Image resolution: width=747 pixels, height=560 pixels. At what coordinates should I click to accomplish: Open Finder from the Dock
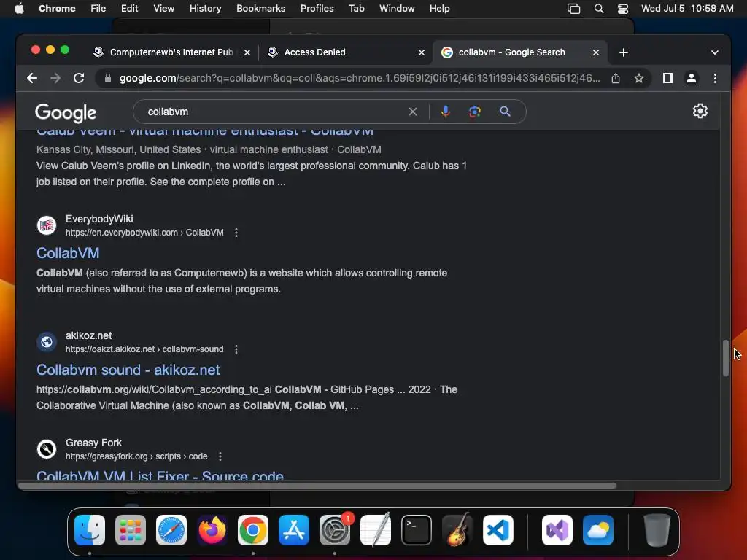click(x=90, y=530)
